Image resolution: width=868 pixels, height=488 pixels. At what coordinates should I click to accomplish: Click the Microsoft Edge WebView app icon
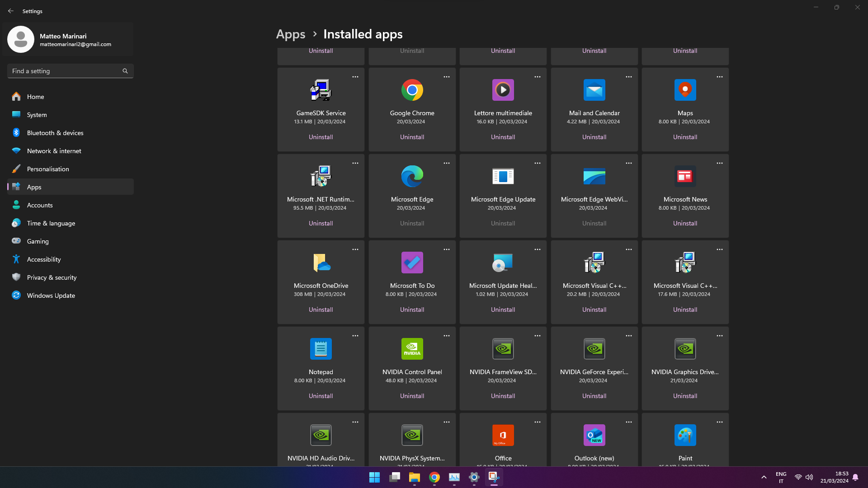pyautogui.click(x=594, y=176)
